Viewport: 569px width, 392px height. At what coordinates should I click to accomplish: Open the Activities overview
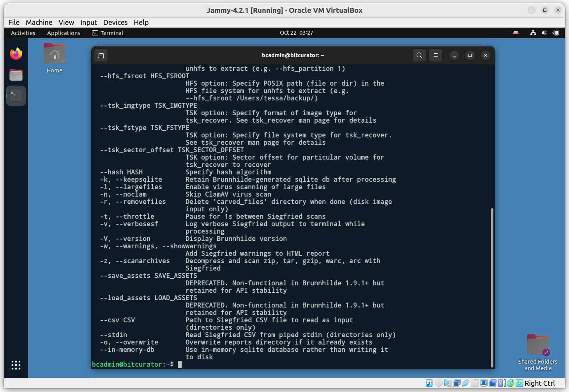(23, 33)
